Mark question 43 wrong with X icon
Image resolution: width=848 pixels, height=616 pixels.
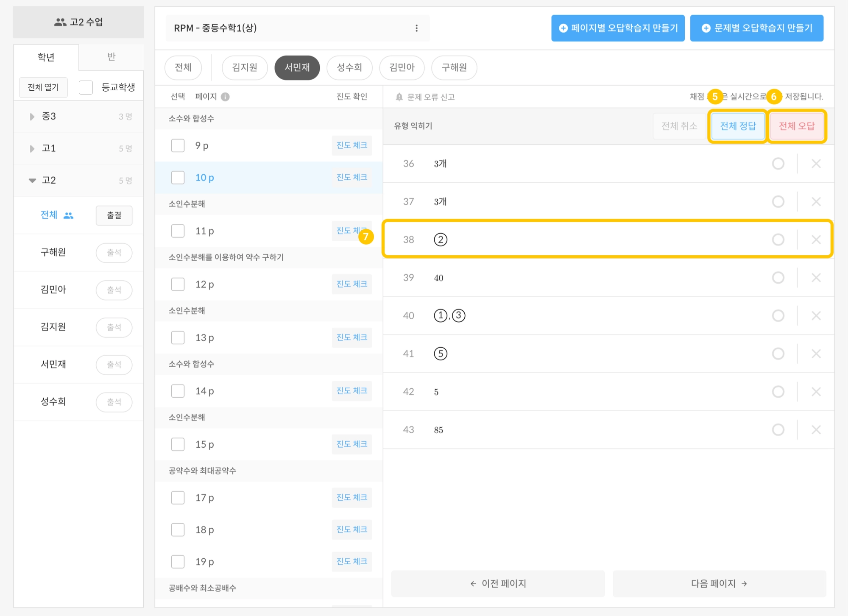816,430
